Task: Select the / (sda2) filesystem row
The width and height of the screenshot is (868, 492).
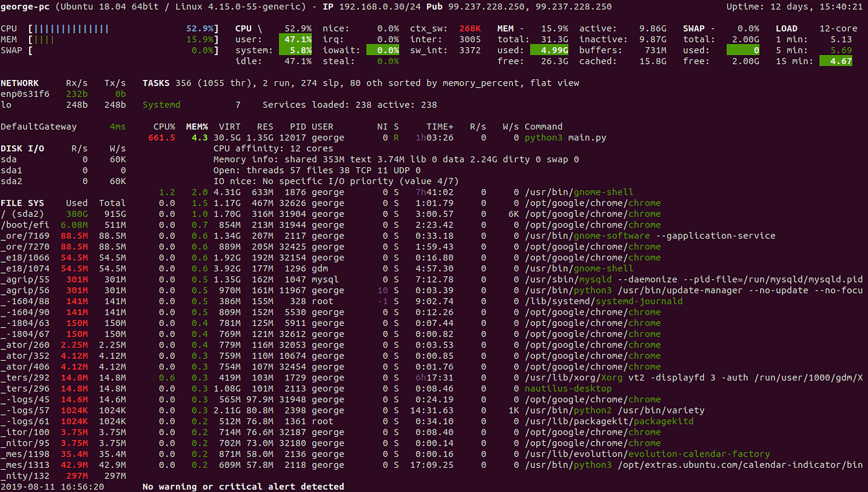Action: click(63, 214)
